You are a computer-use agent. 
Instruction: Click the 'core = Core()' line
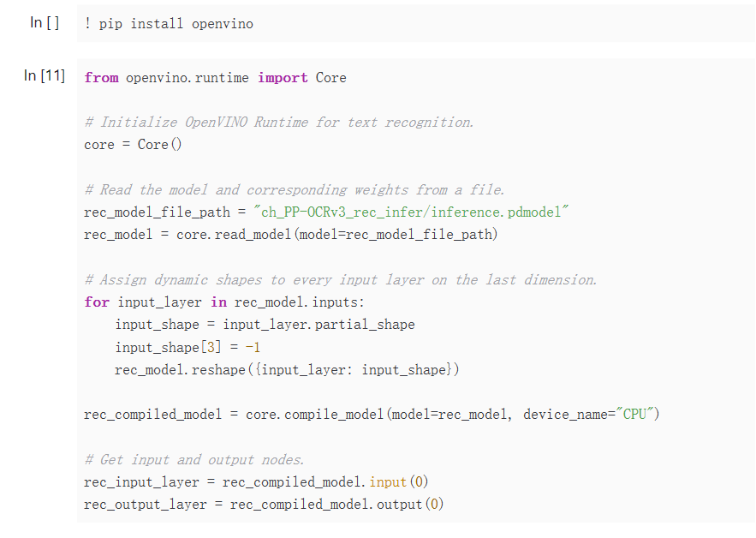[x=133, y=144]
